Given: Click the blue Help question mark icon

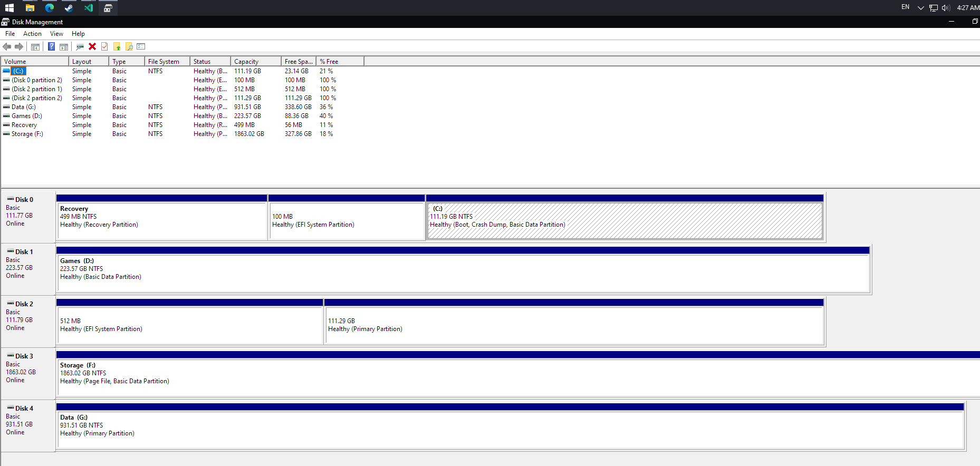Looking at the screenshot, I should [51, 46].
